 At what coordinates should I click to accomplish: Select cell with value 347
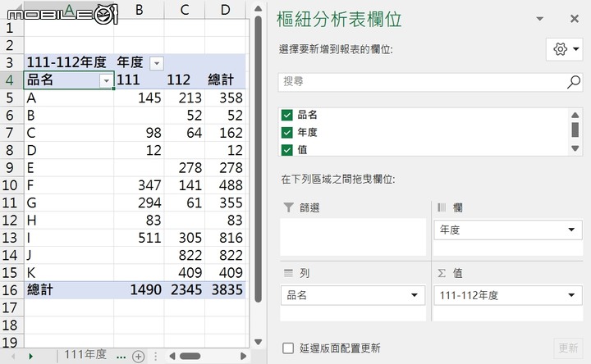point(139,185)
